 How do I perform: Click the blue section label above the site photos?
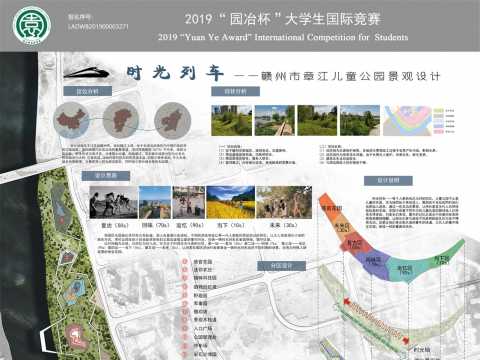pos(235,91)
